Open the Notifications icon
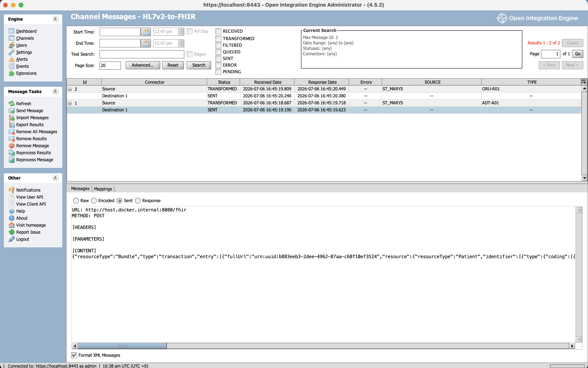588x368 pixels. click(11, 190)
